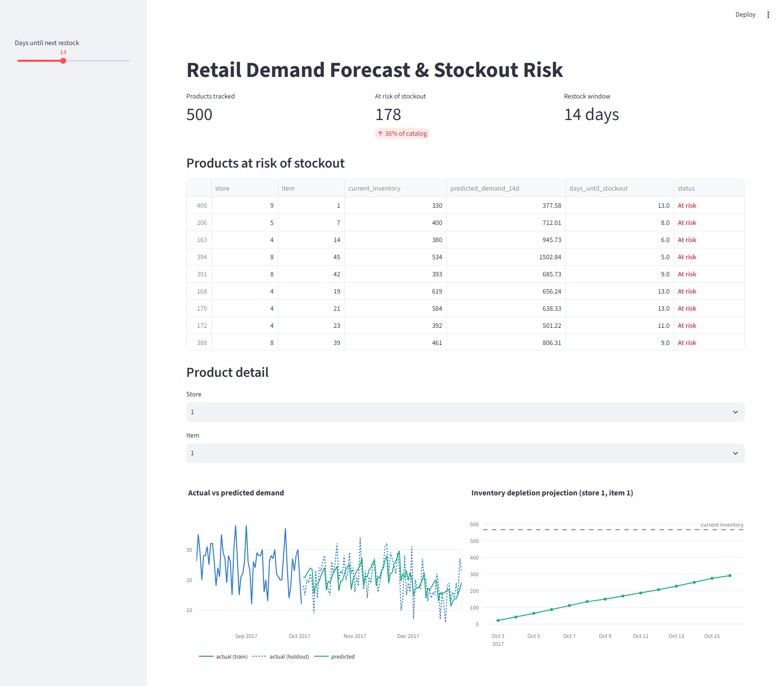
Task: Click predicted demand value 945.73
Action: [x=506, y=240]
